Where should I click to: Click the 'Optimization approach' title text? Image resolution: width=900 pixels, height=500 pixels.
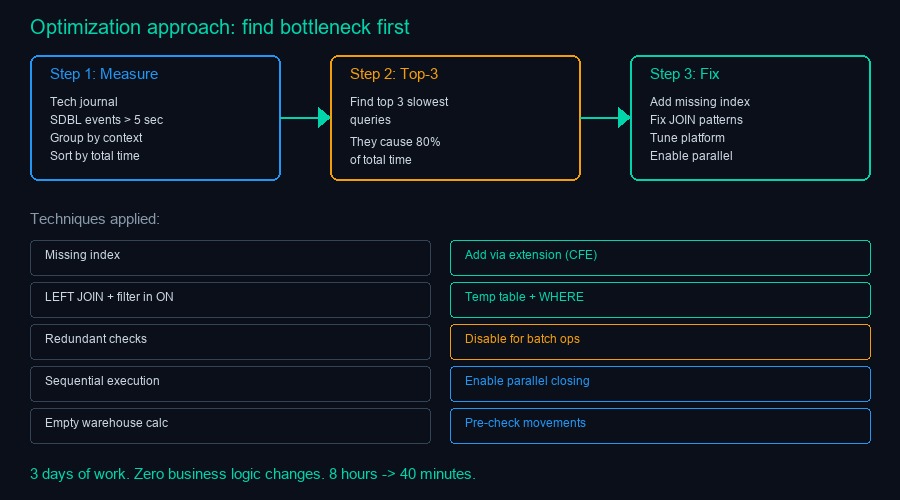click(x=220, y=27)
